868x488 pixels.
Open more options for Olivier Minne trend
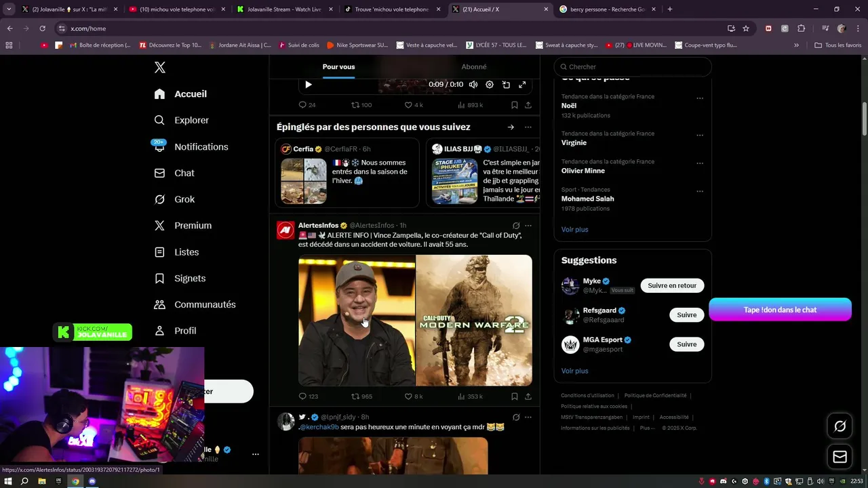point(700,163)
